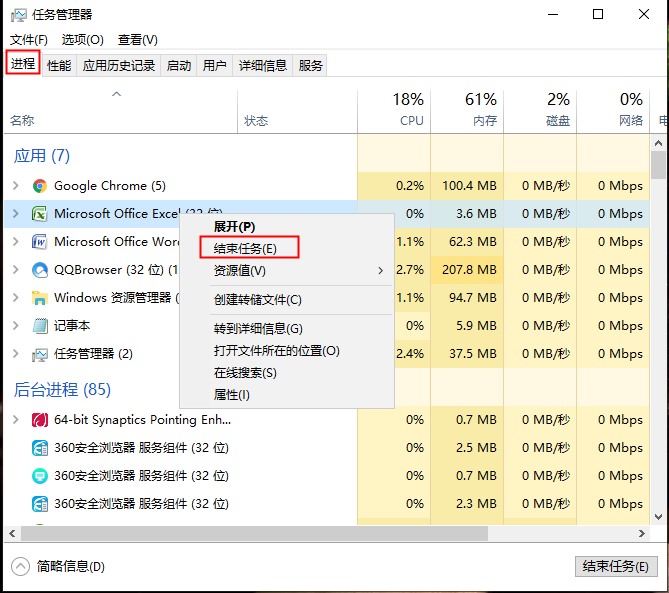
Task: Click the Synaptics Pointing icon
Action: (40, 420)
